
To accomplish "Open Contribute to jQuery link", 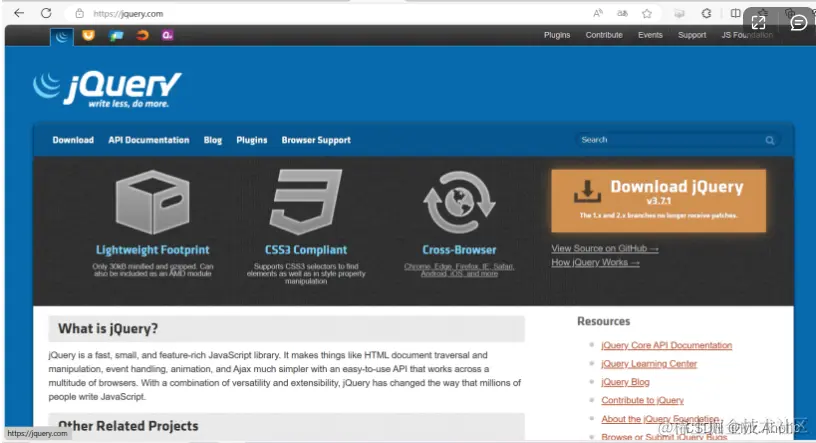I will point(643,400).
